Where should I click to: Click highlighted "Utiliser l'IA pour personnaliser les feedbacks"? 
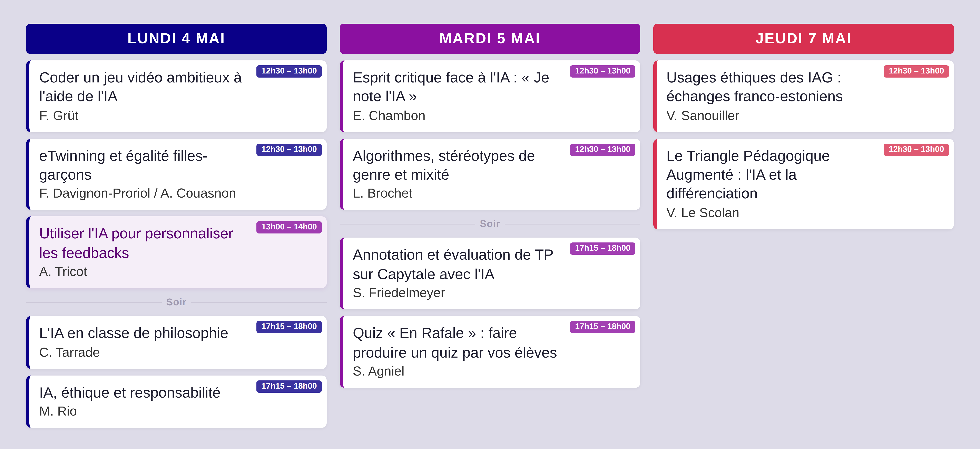pyautogui.click(x=136, y=243)
